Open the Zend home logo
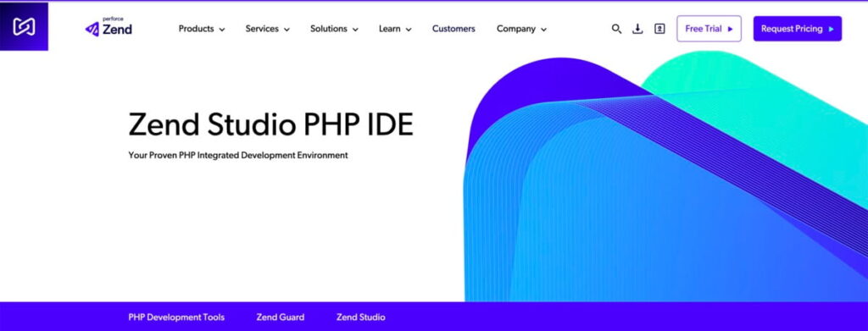The width and height of the screenshot is (868, 331). click(x=108, y=28)
